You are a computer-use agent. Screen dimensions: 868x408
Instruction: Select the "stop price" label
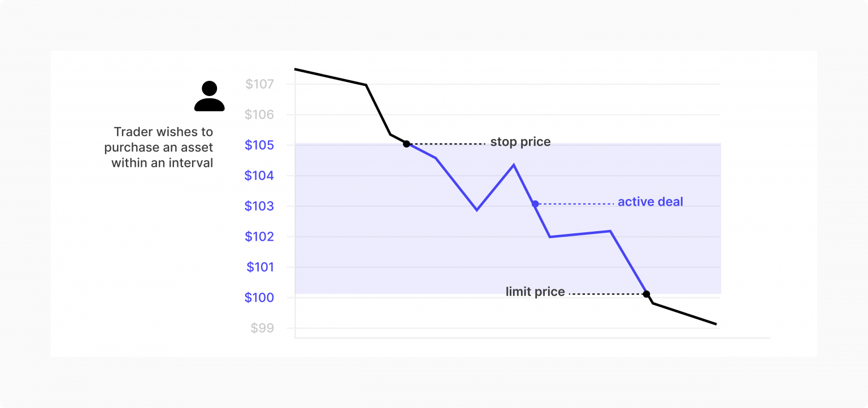point(520,142)
